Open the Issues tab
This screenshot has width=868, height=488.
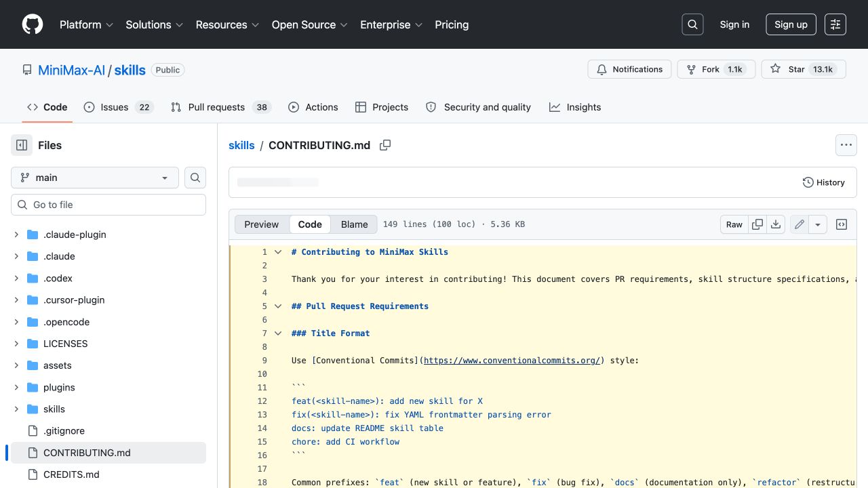point(119,107)
